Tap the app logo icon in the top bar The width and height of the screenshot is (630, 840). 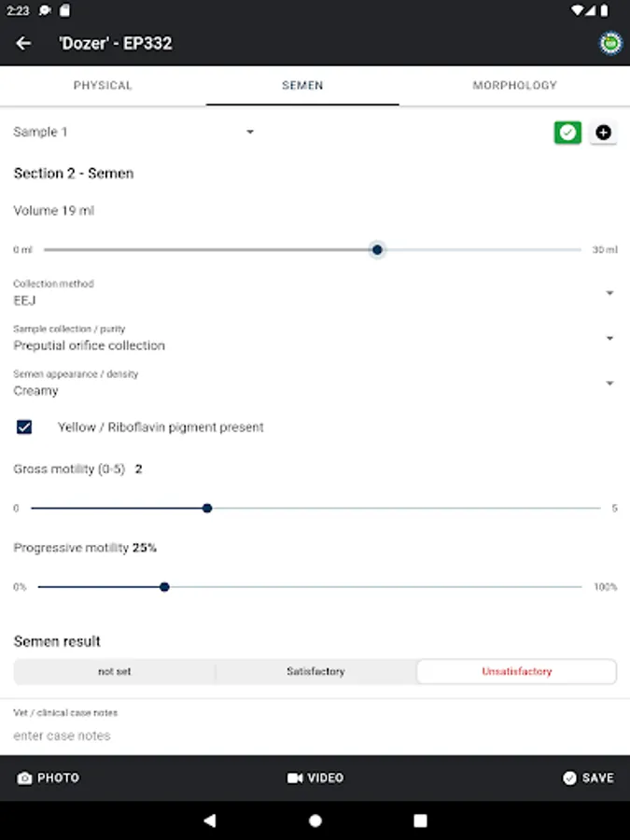[x=609, y=43]
